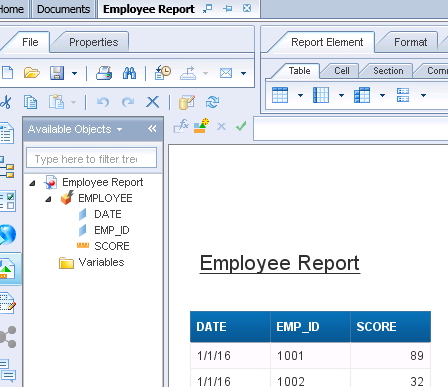Collapse the EMPLOYEE tree node

[48, 199]
